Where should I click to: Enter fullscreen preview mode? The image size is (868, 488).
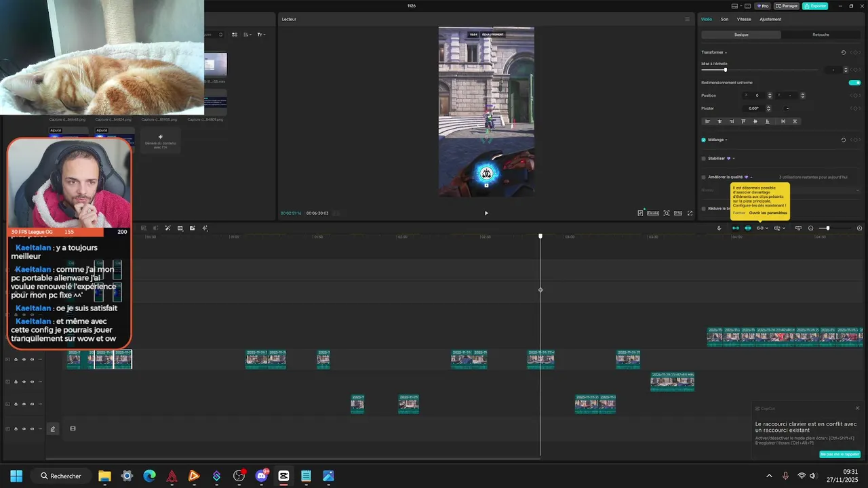pos(690,213)
